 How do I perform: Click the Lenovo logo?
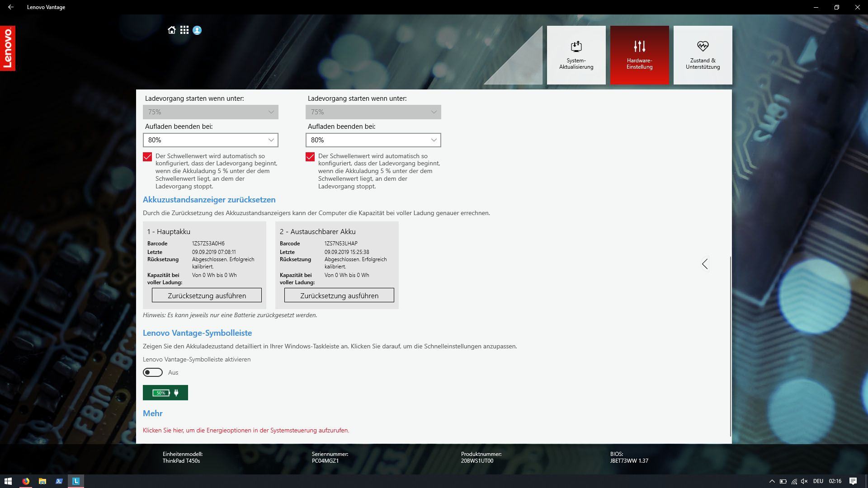pos(8,48)
